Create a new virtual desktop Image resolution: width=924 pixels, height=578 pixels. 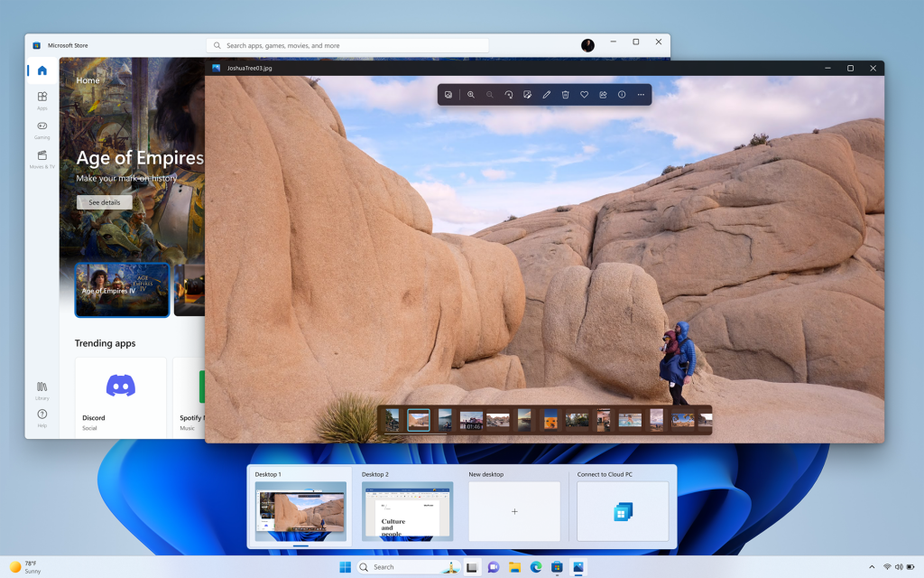513,510
